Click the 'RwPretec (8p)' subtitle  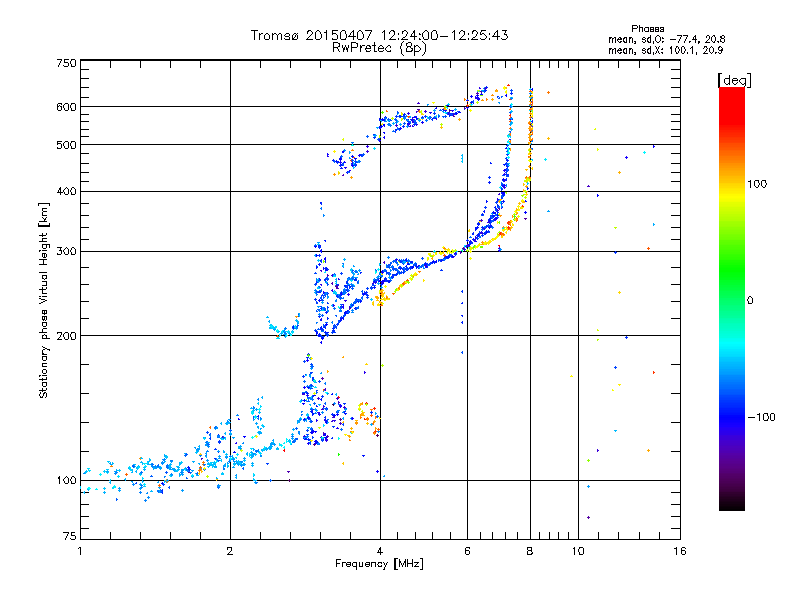[380, 48]
